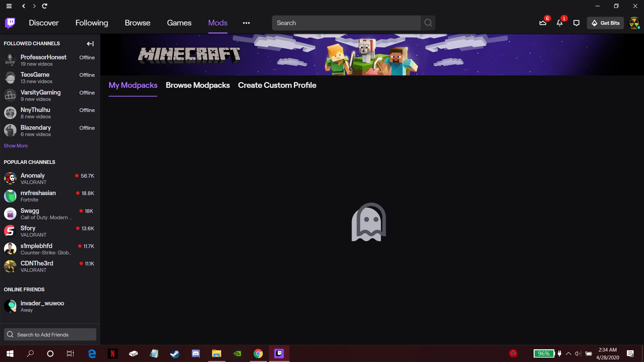Open the notifications bell

tap(559, 23)
